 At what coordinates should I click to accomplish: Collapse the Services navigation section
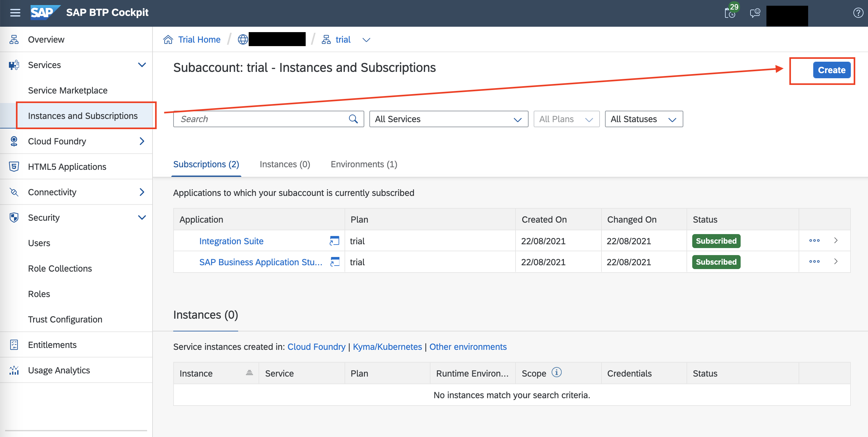[142, 65]
